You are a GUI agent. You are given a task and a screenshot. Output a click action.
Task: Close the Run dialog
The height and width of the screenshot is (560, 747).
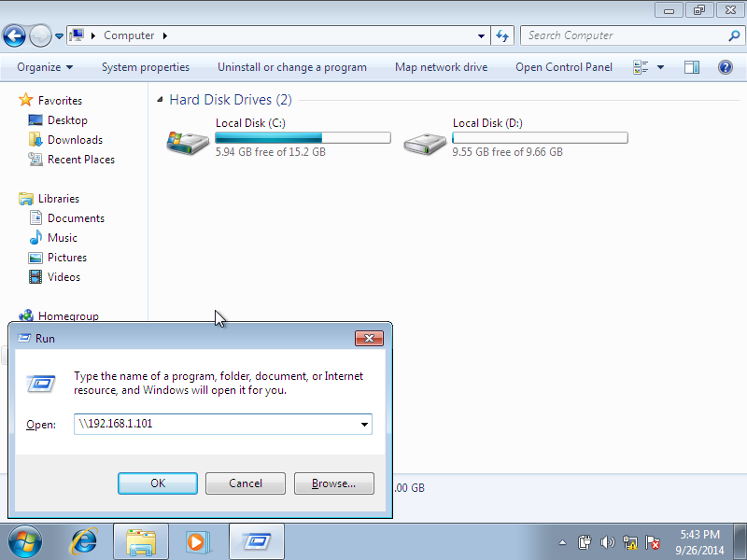(x=369, y=338)
